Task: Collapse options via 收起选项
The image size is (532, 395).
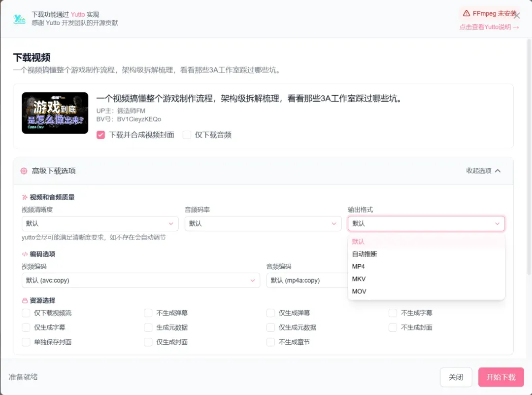Action: tap(483, 171)
